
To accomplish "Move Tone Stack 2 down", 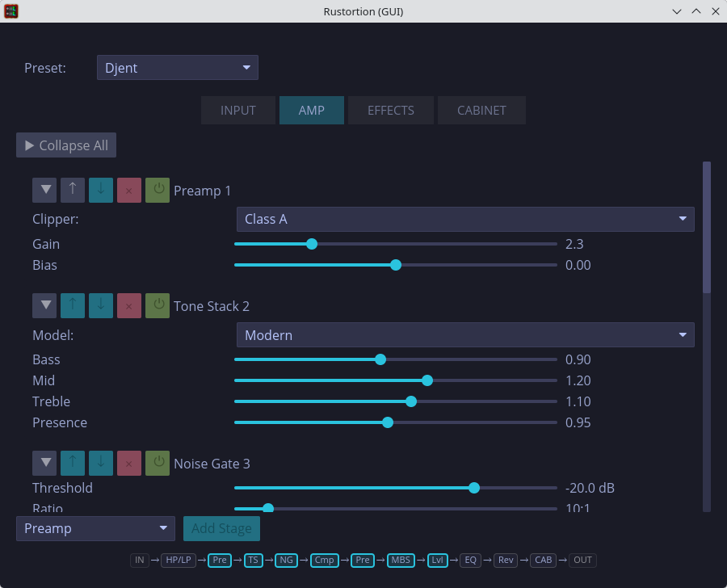I will [x=101, y=305].
